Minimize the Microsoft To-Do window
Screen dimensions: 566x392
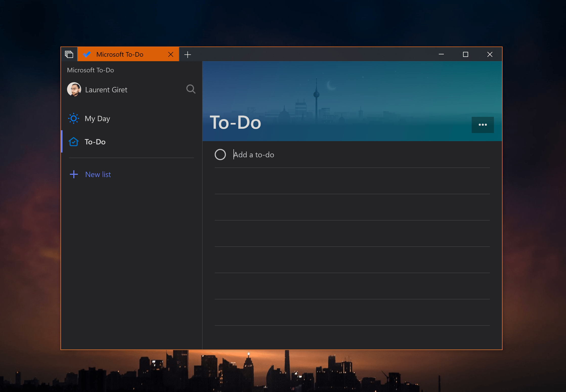coord(441,54)
